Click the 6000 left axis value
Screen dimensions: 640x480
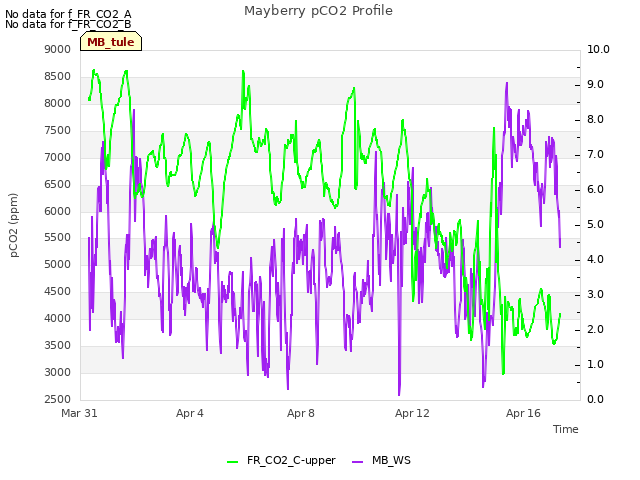tap(58, 211)
